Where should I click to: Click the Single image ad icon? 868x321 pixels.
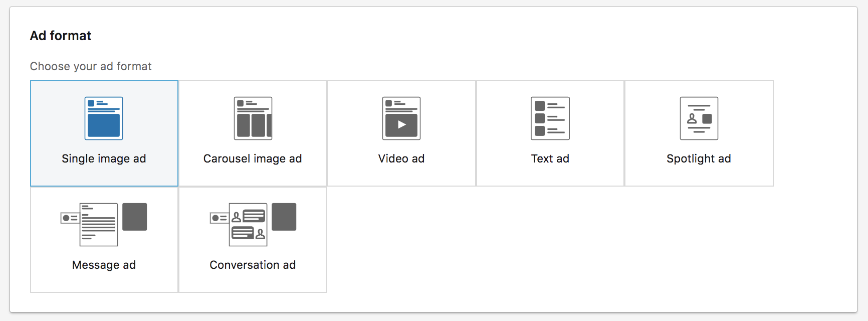pos(104,118)
